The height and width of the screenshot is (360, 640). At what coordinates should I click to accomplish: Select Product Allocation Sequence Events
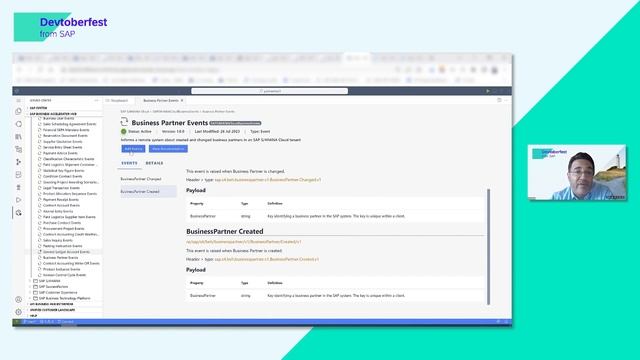70,193
